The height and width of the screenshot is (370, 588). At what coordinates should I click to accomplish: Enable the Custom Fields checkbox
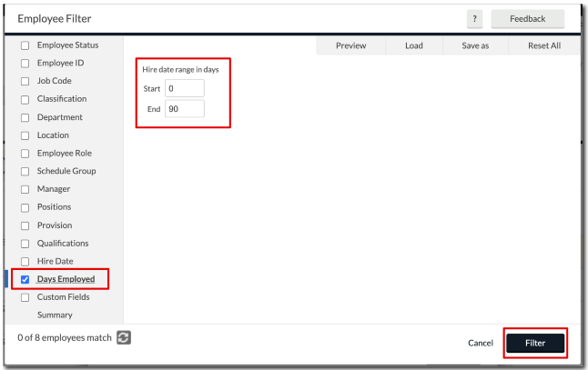25,297
